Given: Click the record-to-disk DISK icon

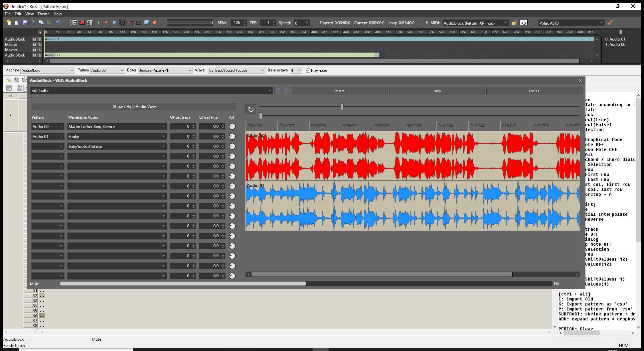Looking at the screenshot, I should coord(138,22).
